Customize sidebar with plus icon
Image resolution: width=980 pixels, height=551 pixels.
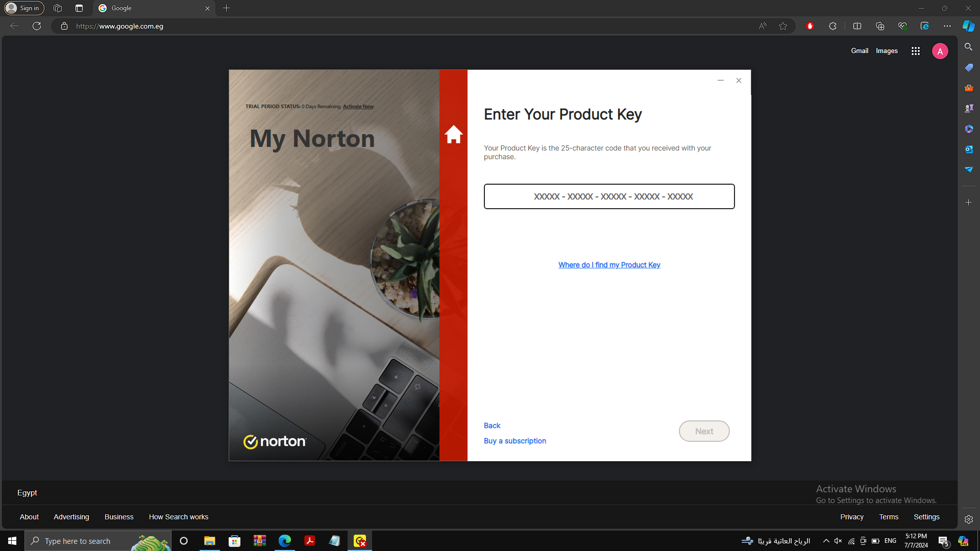(969, 203)
